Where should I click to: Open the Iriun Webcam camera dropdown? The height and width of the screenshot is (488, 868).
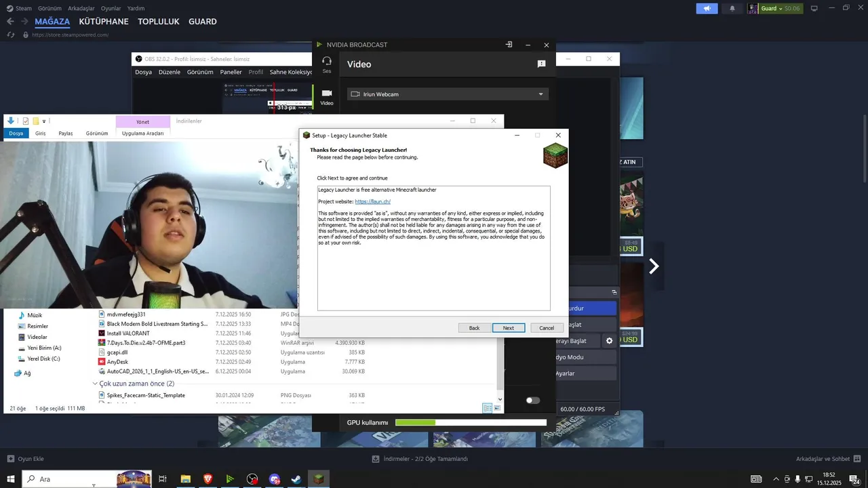448,94
